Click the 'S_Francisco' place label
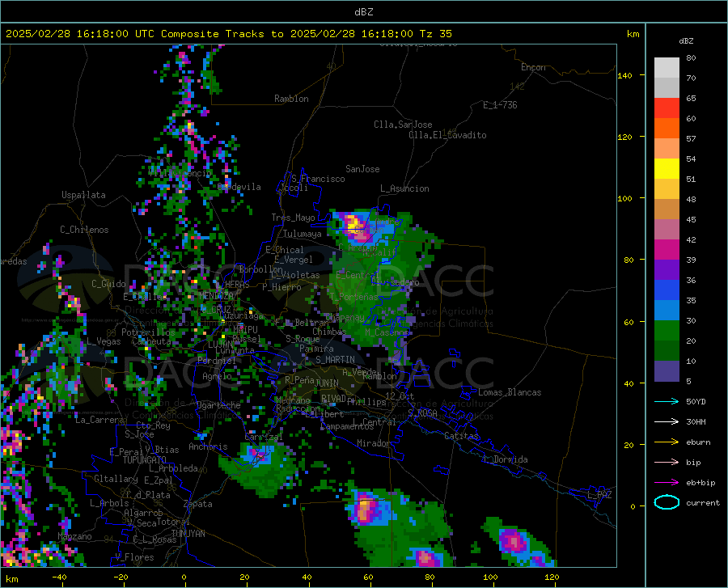This screenshot has height=588, width=728. [318, 179]
